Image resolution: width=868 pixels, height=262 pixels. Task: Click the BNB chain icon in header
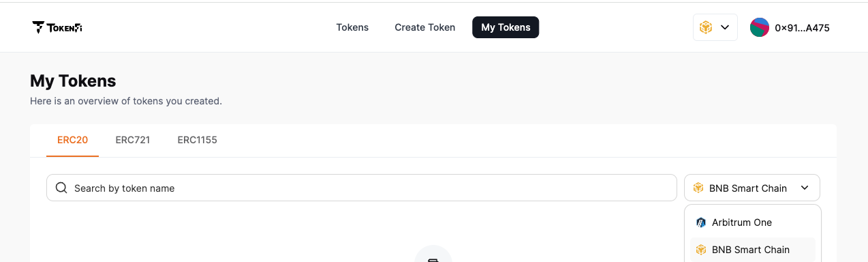point(706,27)
